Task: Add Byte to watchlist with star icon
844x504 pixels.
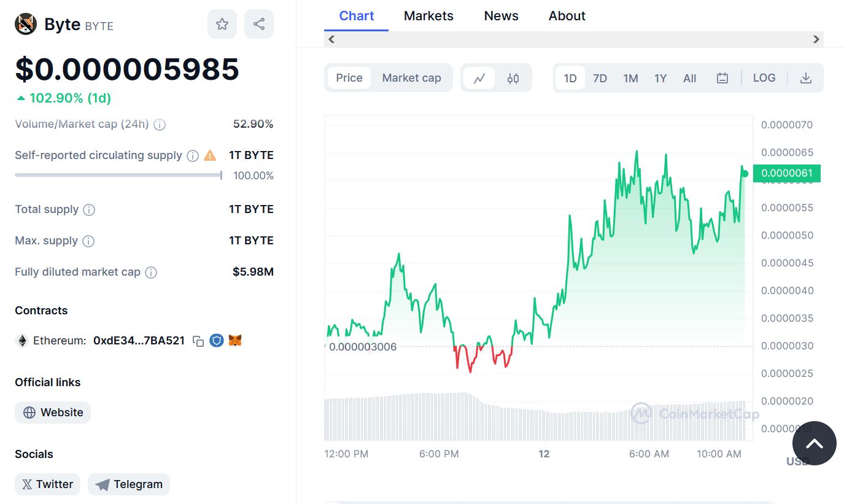Action: point(222,24)
